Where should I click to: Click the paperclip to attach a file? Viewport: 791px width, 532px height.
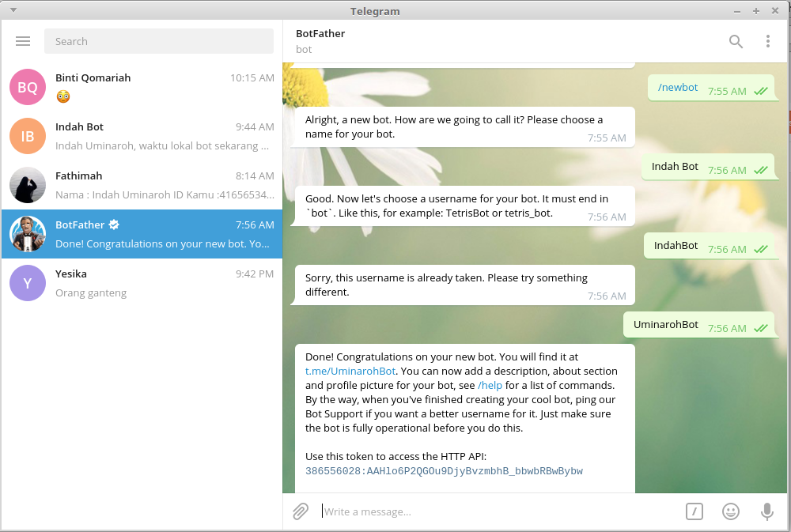click(300, 511)
